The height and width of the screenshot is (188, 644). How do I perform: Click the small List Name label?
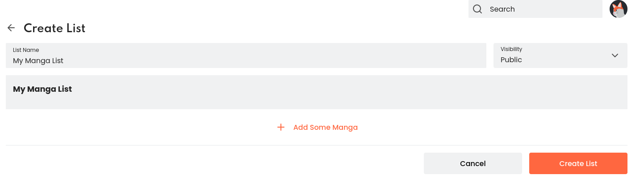pyautogui.click(x=26, y=50)
